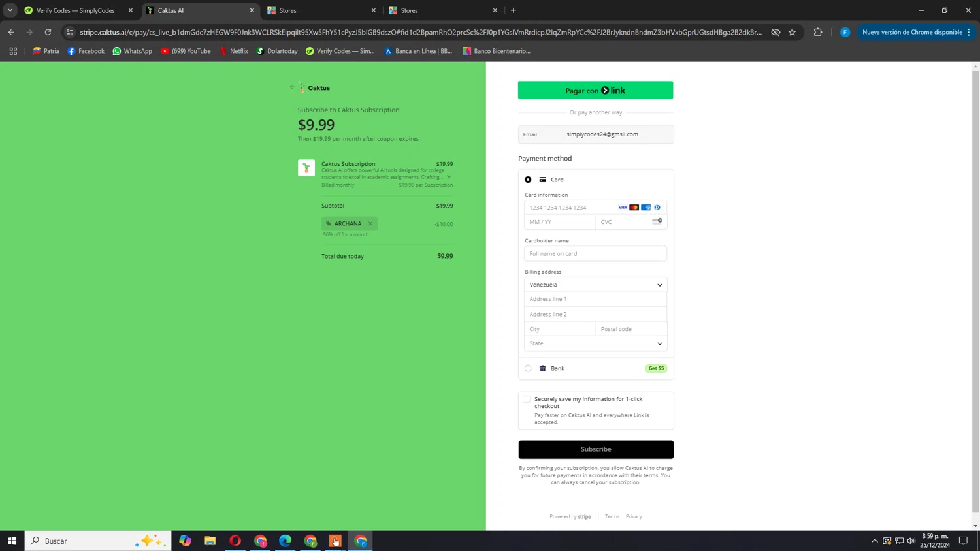Open the Terms link in footer
Screen dimensions: 980x551
point(612,516)
